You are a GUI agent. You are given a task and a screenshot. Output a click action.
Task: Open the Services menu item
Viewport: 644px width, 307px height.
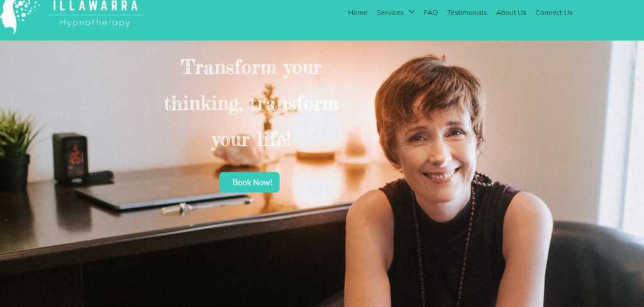tap(390, 13)
